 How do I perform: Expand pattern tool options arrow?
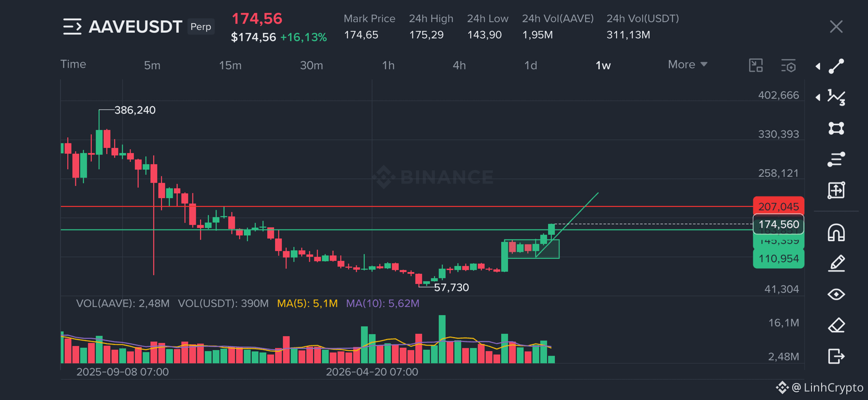[818, 97]
